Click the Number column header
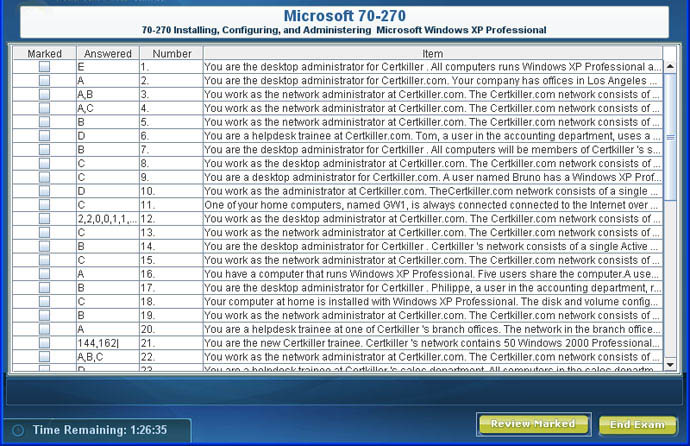Screen dimensions: 690x446 (172, 53)
